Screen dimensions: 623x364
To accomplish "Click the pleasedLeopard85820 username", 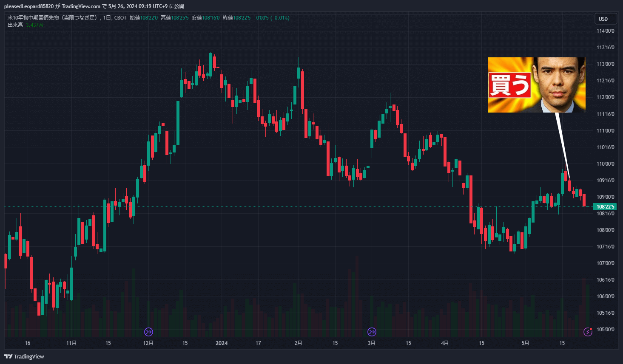I will pyautogui.click(x=29, y=6).
